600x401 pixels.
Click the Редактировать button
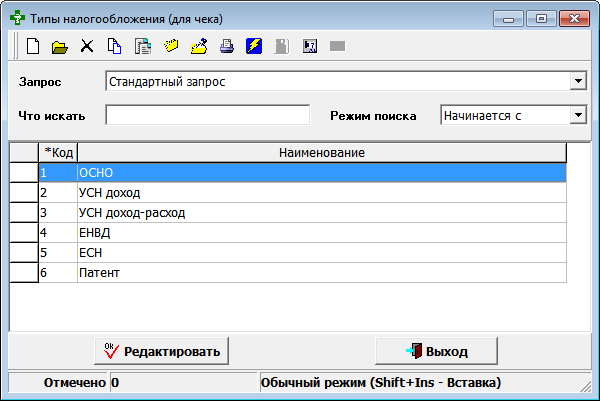point(161,351)
